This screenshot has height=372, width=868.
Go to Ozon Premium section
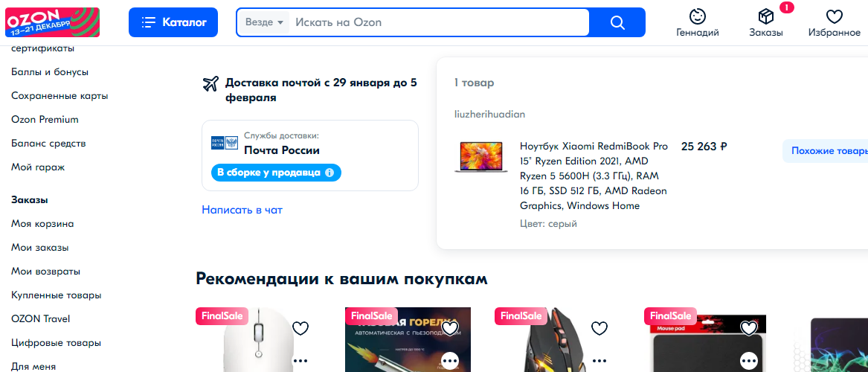tap(45, 120)
